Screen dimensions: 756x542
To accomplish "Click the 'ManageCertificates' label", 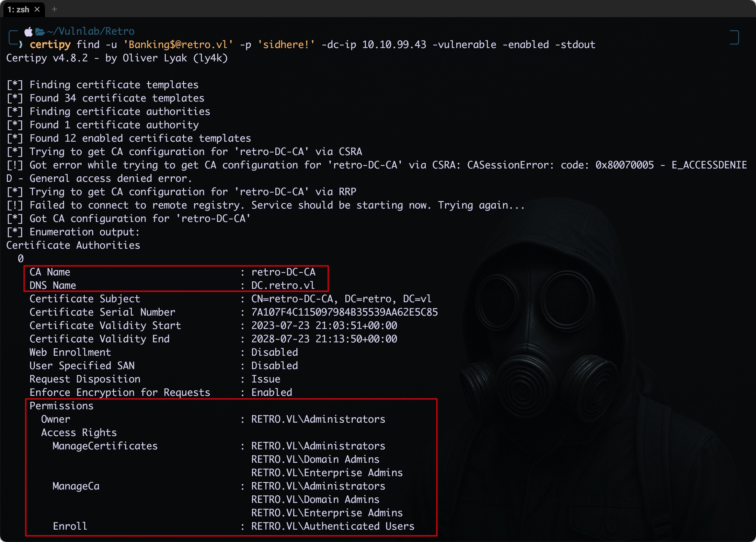I will pos(105,446).
